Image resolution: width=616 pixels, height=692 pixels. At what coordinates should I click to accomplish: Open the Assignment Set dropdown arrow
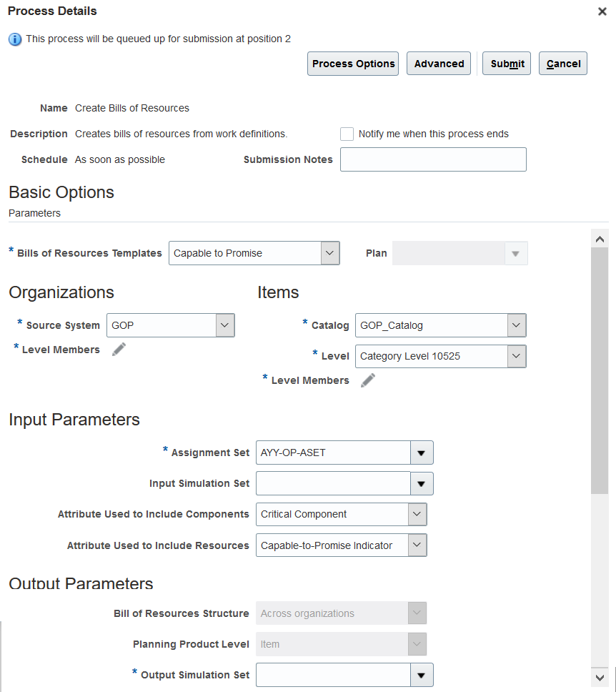coord(422,453)
